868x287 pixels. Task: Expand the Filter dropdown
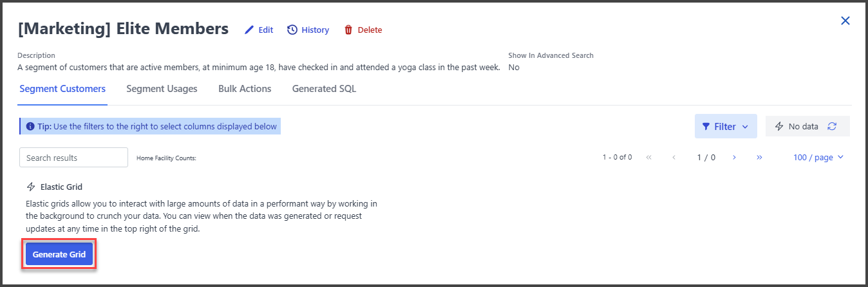coord(726,126)
